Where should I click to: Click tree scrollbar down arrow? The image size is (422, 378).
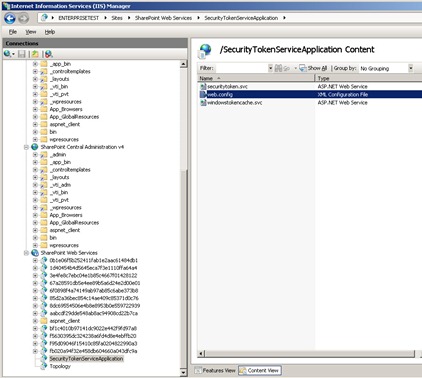(x=183, y=372)
